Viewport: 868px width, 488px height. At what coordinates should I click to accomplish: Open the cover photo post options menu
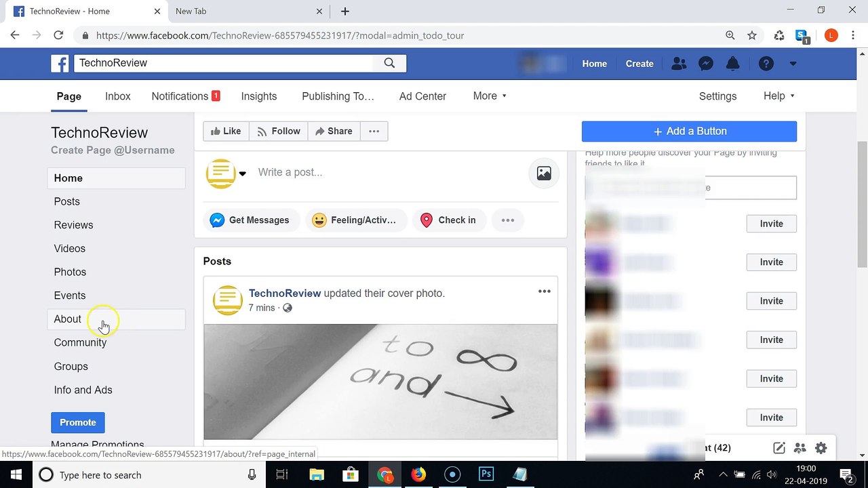[x=545, y=291]
